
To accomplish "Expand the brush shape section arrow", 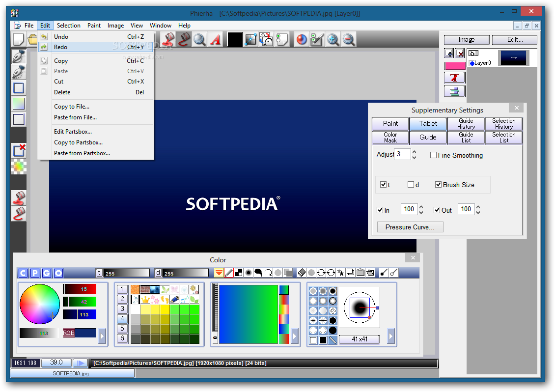I will coord(391,336).
